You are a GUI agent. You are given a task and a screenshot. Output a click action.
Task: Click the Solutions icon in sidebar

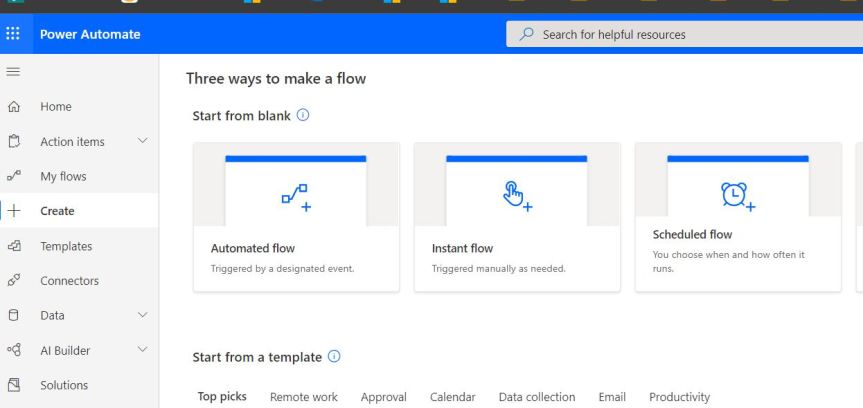point(14,385)
